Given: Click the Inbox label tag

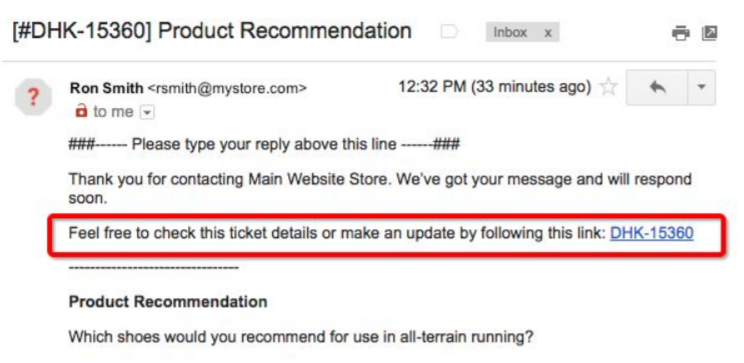Looking at the screenshot, I should coord(510,33).
